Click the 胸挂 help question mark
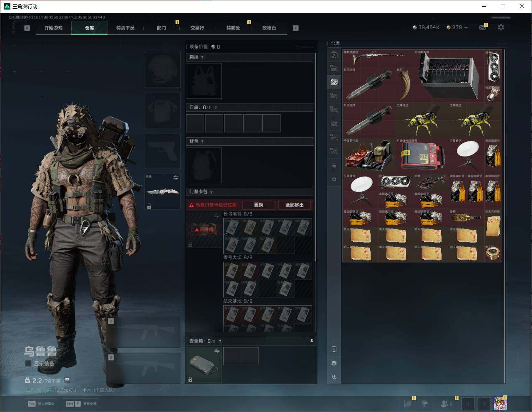This screenshot has height=412, width=532. pos(203,57)
